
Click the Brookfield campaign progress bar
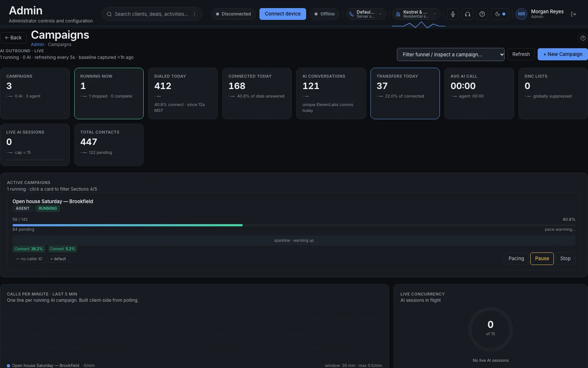(x=294, y=225)
